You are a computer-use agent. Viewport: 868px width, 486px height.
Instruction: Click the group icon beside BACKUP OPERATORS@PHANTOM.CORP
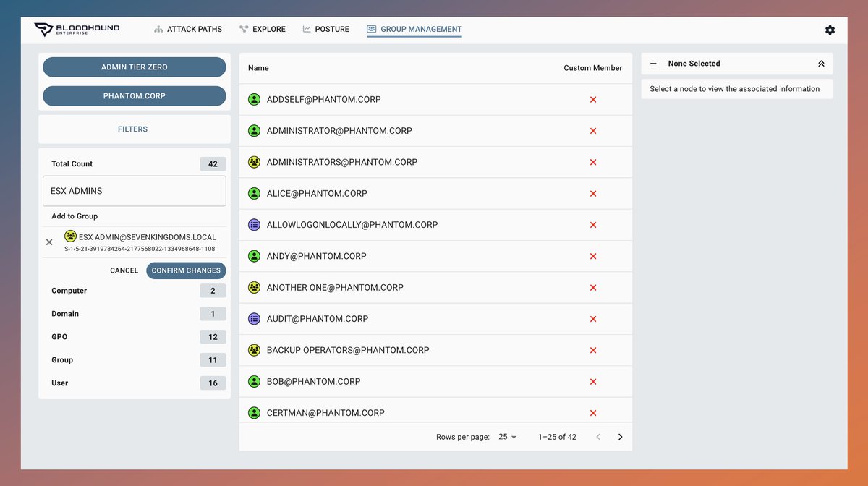(254, 350)
